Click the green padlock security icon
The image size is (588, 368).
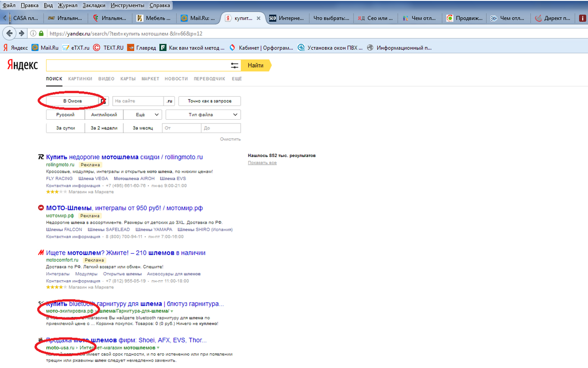click(41, 34)
